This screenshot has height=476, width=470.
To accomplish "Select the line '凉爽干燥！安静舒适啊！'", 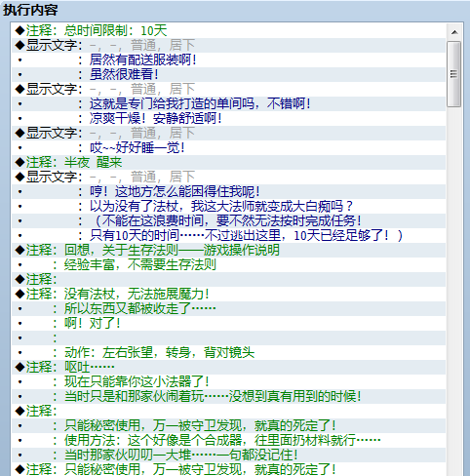I will coord(228,118).
